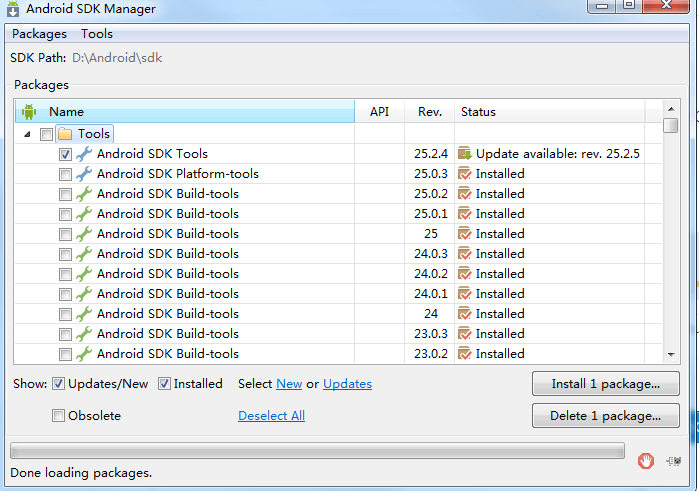Click the green wrench icon of Build-tools 25.0.1

84,214
